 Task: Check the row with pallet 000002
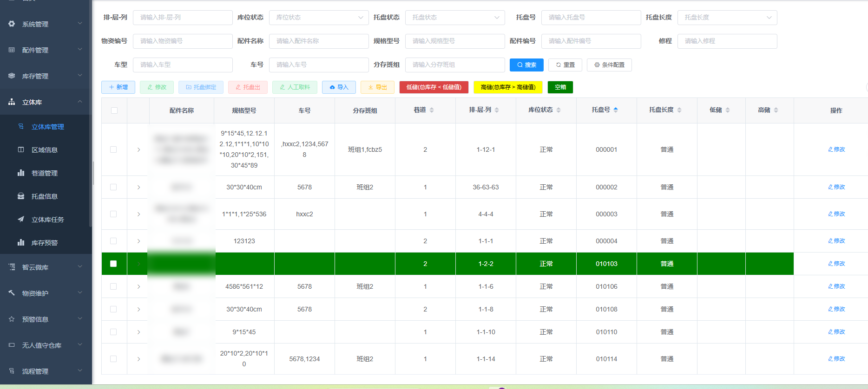coord(113,187)
